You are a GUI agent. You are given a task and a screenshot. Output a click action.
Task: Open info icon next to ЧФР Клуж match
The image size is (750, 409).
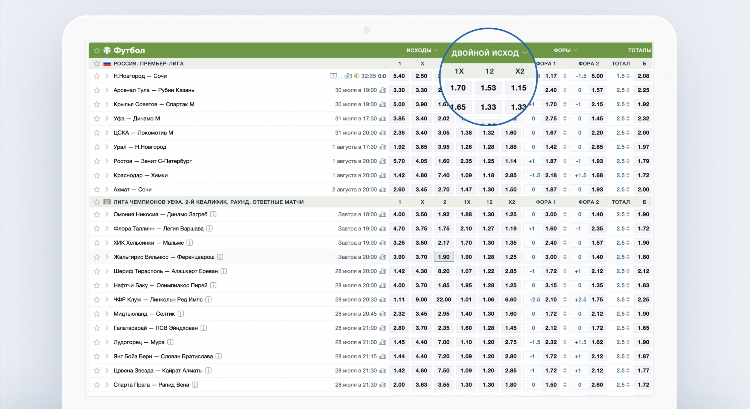(x=209, y=299)
